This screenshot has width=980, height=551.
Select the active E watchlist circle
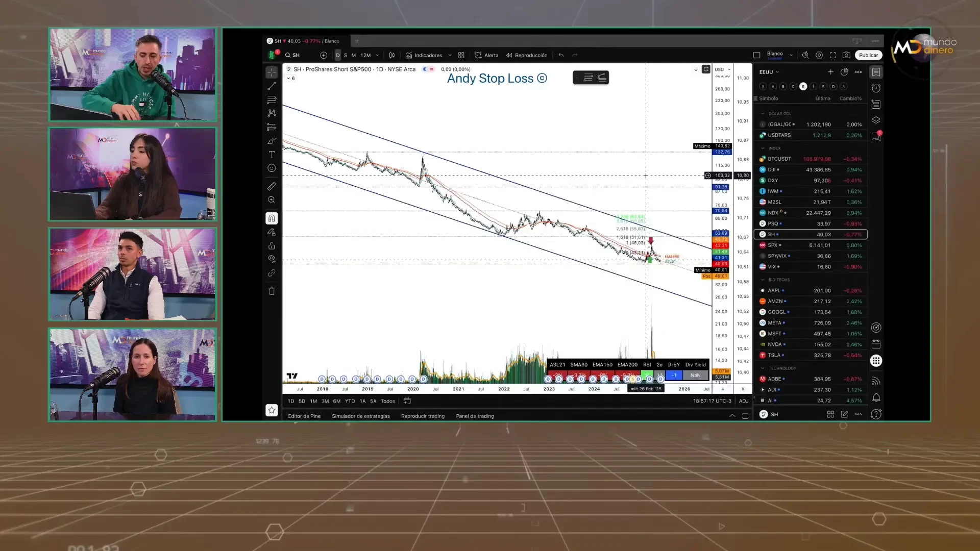coord(803,86)
